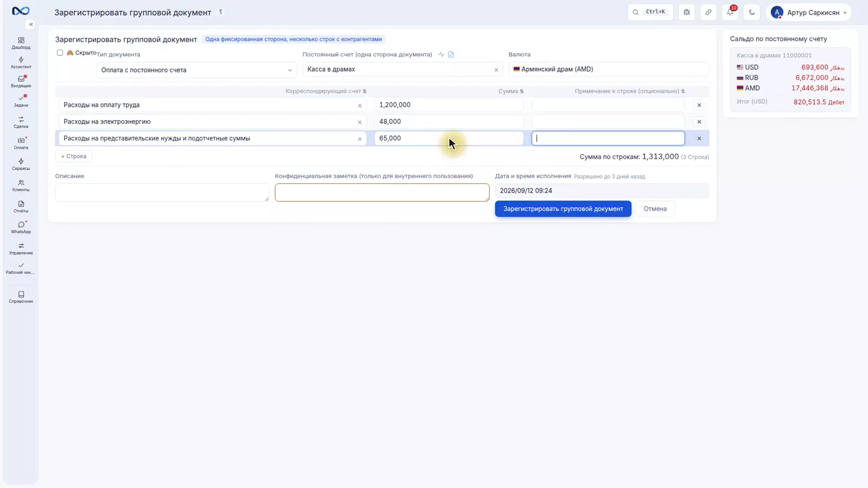Go to Входящие in the sidebar
Image resolution: width=868 pixels, height=488 pixels.
coord(21,82)
